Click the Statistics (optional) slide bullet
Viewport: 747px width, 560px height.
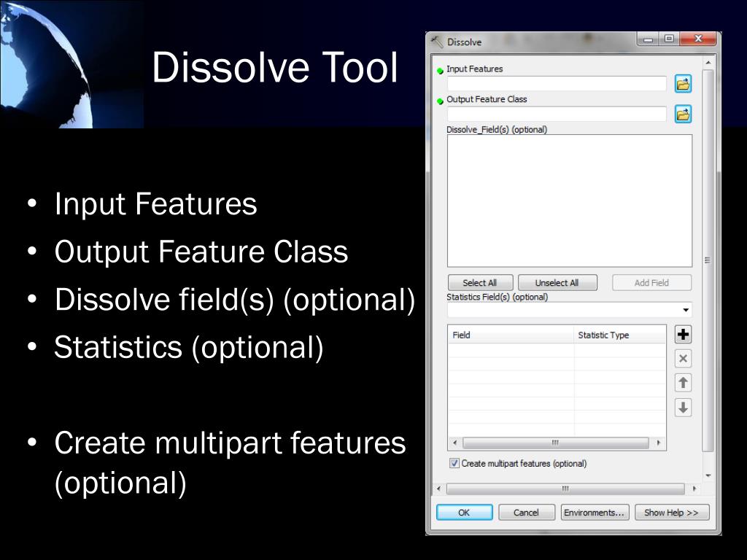189,347
